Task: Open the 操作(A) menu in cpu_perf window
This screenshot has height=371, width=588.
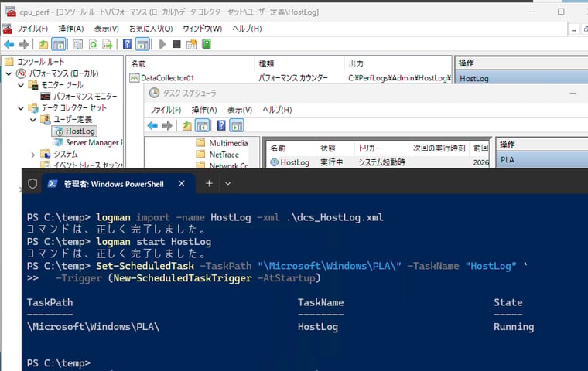Action: click(71, 29)
